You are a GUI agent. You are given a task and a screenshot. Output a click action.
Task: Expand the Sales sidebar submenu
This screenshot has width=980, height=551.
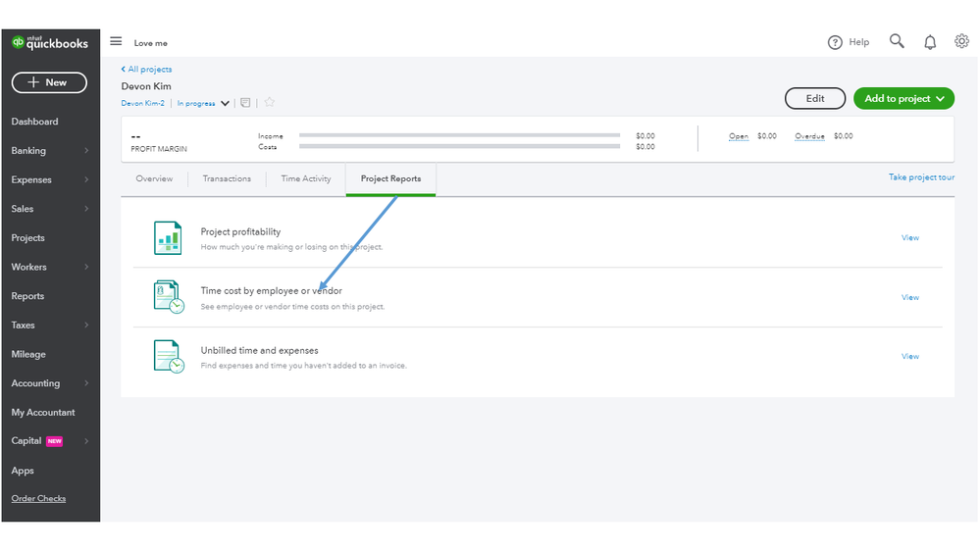point(86,209)
